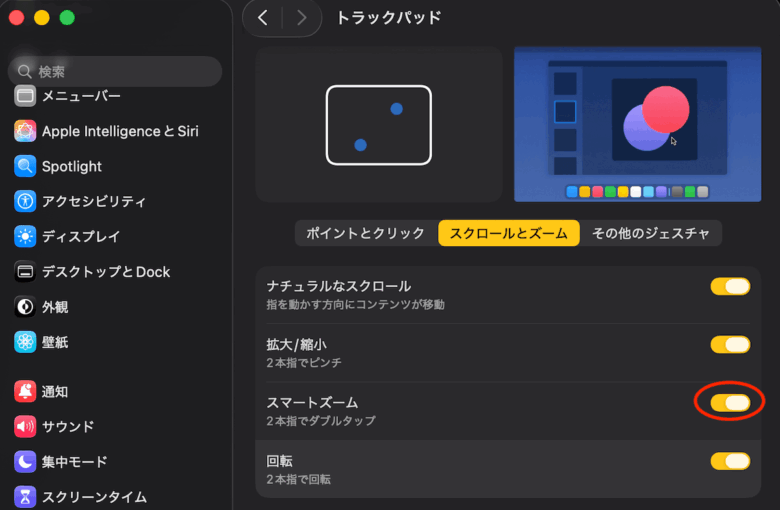Toggle the 回転 rotation switch

point(730,461)
